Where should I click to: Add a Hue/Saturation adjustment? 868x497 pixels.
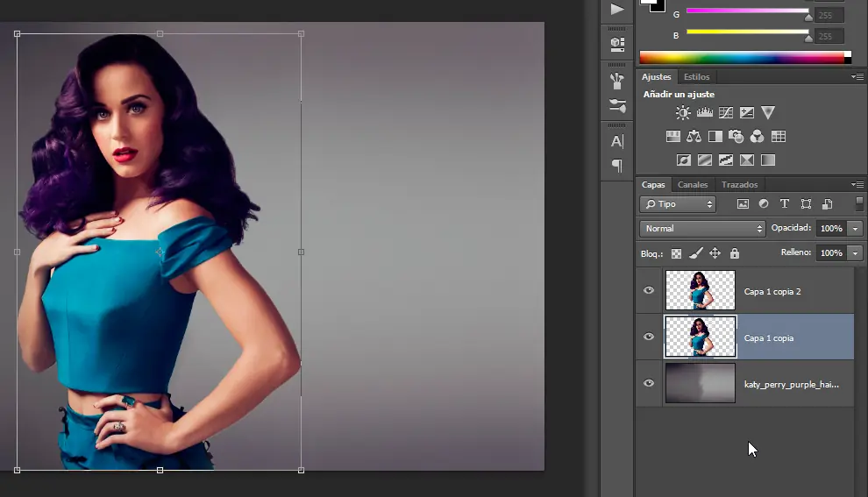(673, 136)
